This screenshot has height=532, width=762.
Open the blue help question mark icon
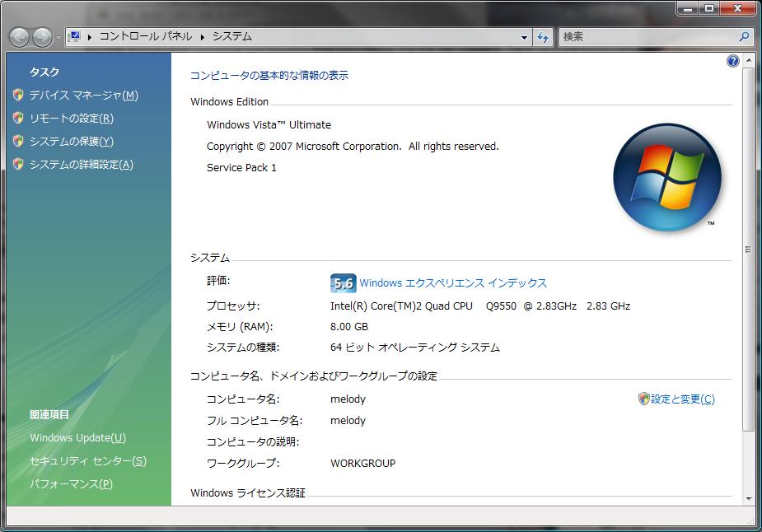[x=733, y=61]
